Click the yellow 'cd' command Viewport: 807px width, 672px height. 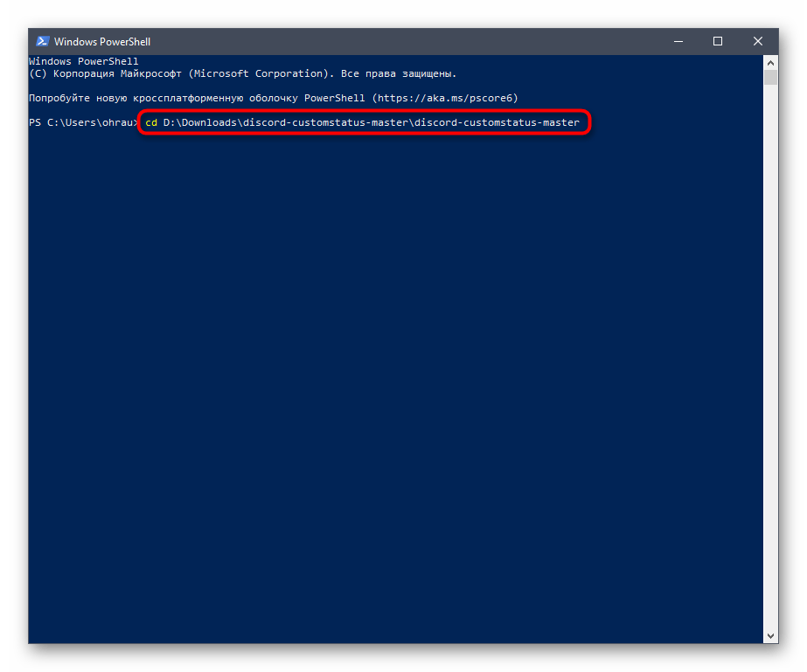[x=151, y=122]
